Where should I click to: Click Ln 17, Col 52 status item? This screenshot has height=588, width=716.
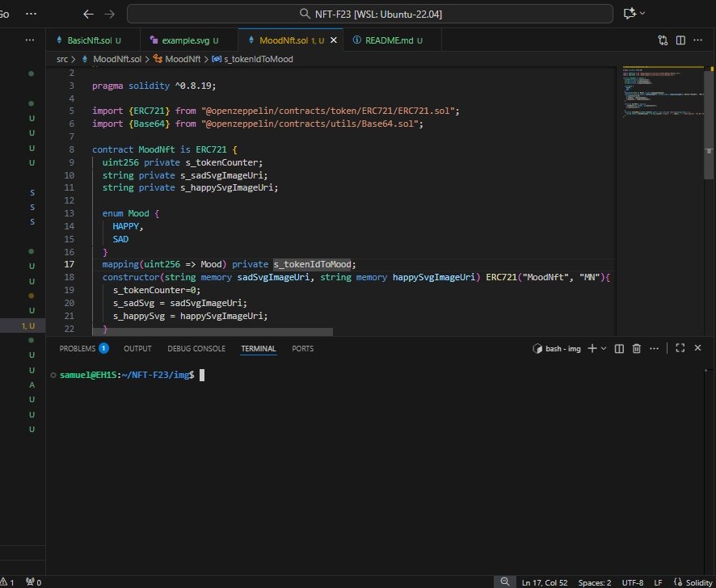pos(545,582)
